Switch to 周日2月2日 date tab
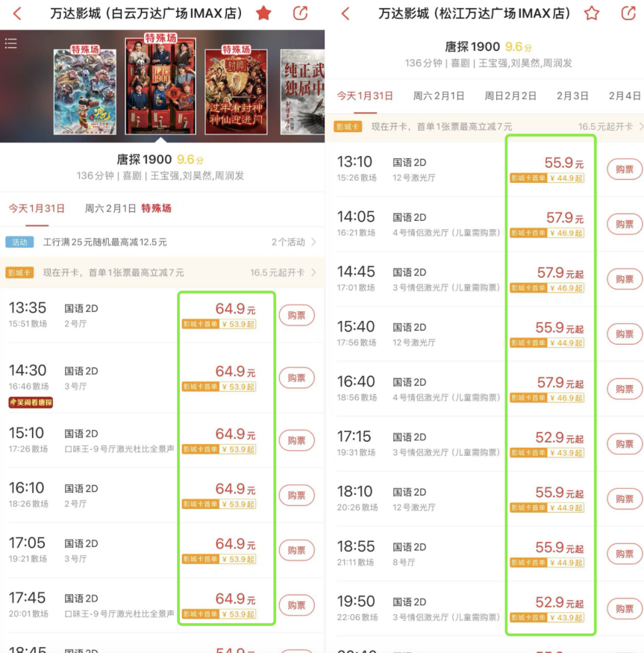644x653 pixels. 510,96
